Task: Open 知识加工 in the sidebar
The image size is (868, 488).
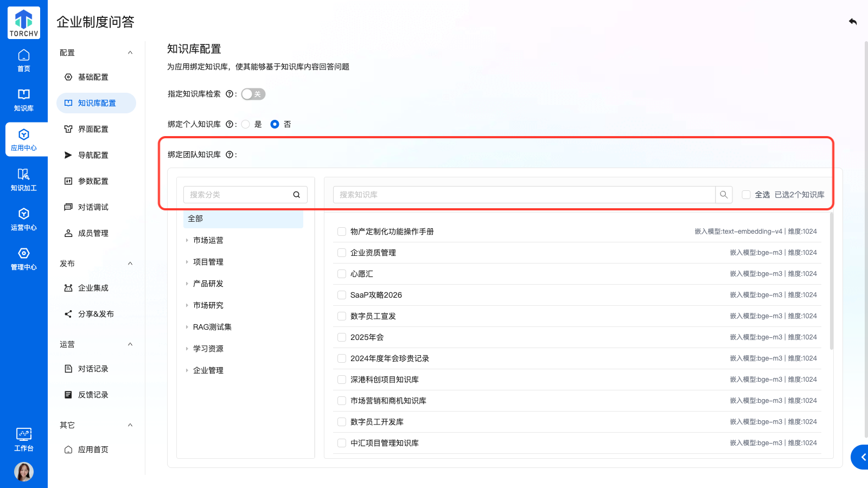Action: pyautogui.click(x=24, y=180)
